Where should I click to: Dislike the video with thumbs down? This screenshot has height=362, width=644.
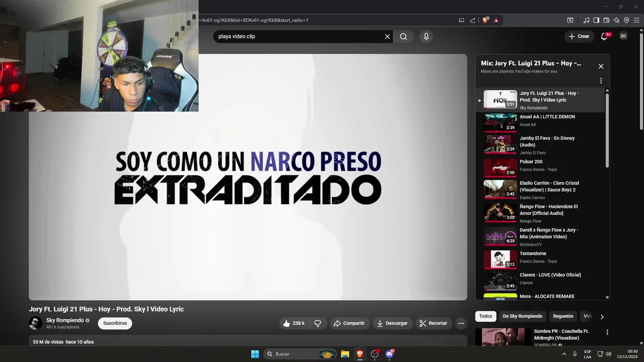[x=318, y=323]
